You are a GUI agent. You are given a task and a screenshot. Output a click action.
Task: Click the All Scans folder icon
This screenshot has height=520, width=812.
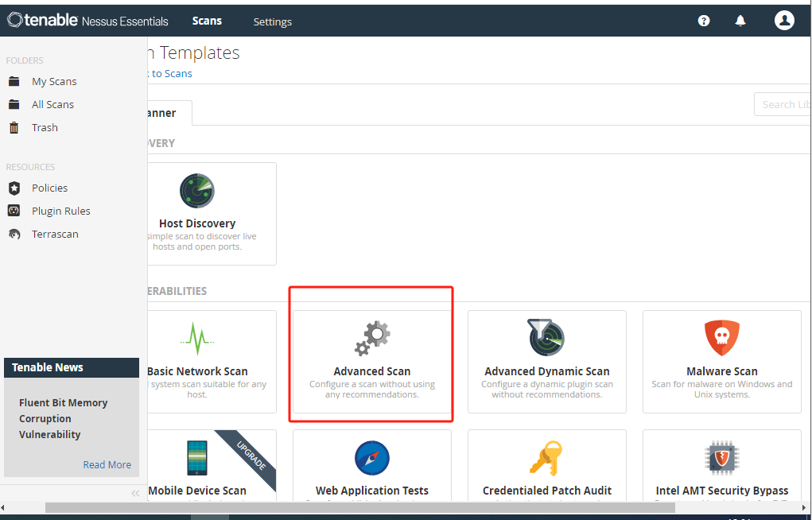(14, 104)
